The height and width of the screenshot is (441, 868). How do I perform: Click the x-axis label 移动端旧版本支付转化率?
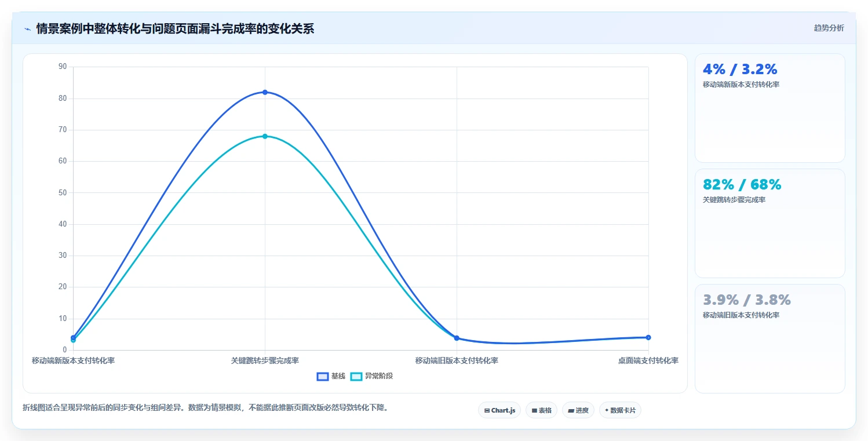[457, 360]
